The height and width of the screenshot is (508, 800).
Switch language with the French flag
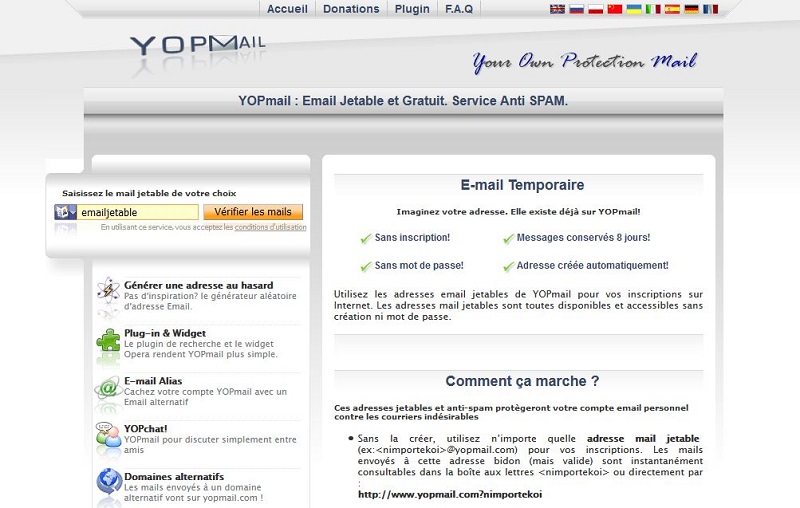point(710,9)
